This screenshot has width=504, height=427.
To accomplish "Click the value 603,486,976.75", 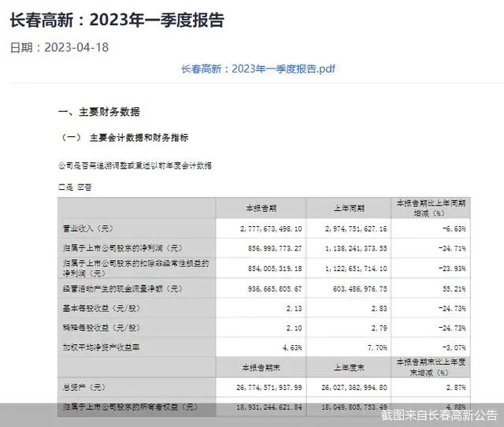I will click(x=360, y=289).
